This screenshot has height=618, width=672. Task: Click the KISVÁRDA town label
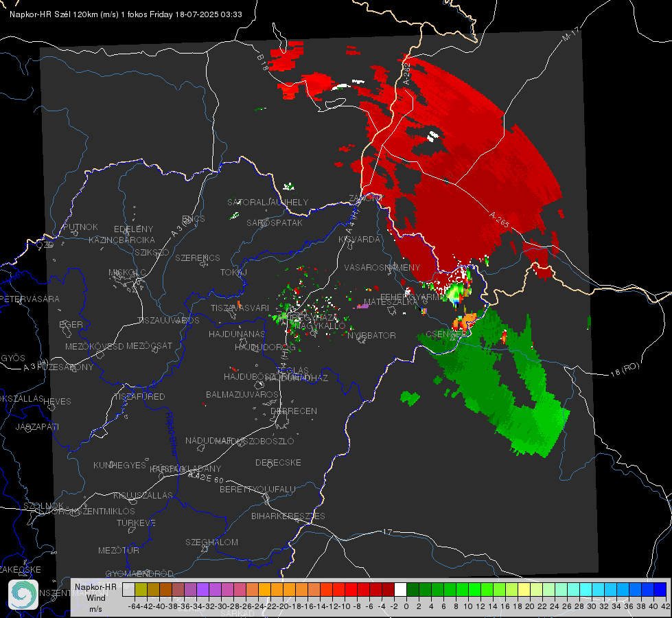point(359,240)
